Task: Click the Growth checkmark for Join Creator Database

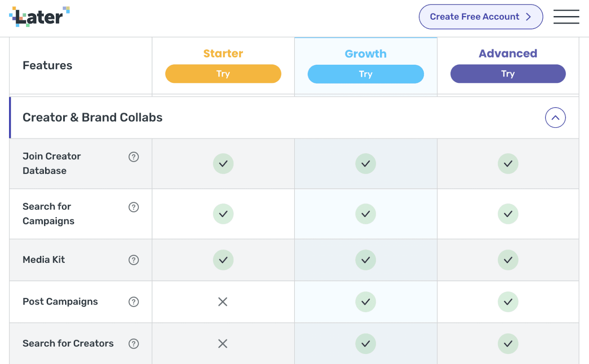Action: point(365,164)
